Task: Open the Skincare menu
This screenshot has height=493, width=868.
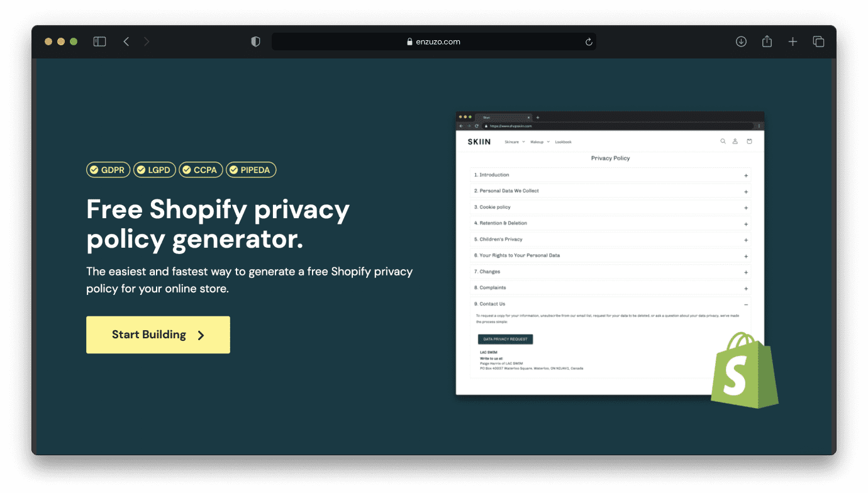Action: coord(515,142)
